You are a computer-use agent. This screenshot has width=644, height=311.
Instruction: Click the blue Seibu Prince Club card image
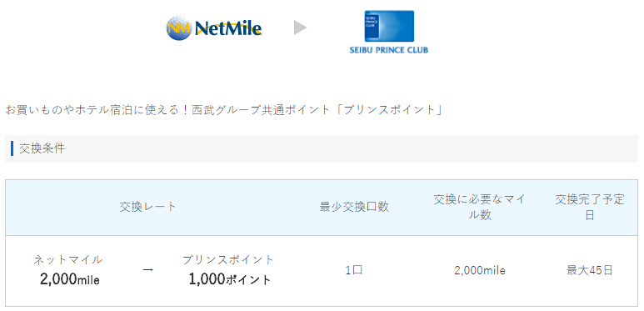[x=389, y=26]
